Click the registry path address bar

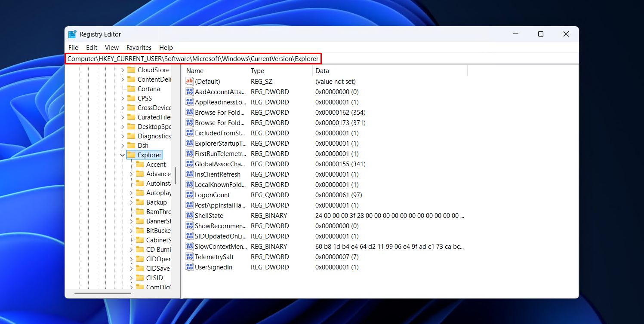(193, 59)
